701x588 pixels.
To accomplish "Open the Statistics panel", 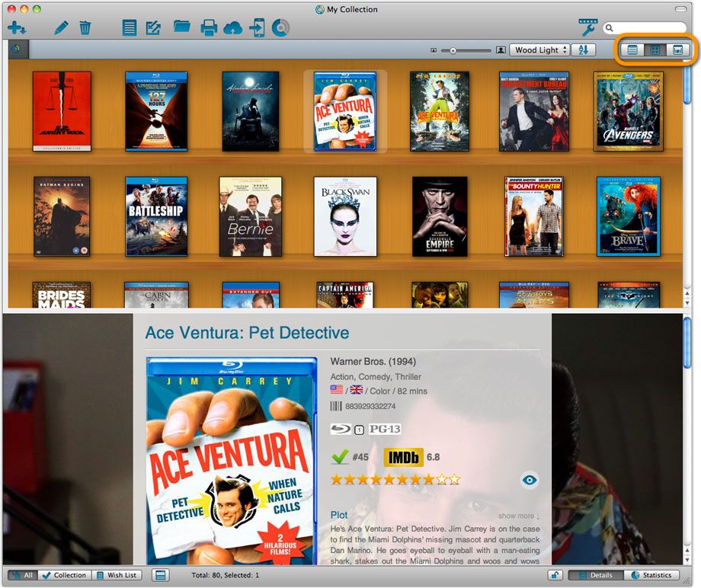I will point(657,575).
